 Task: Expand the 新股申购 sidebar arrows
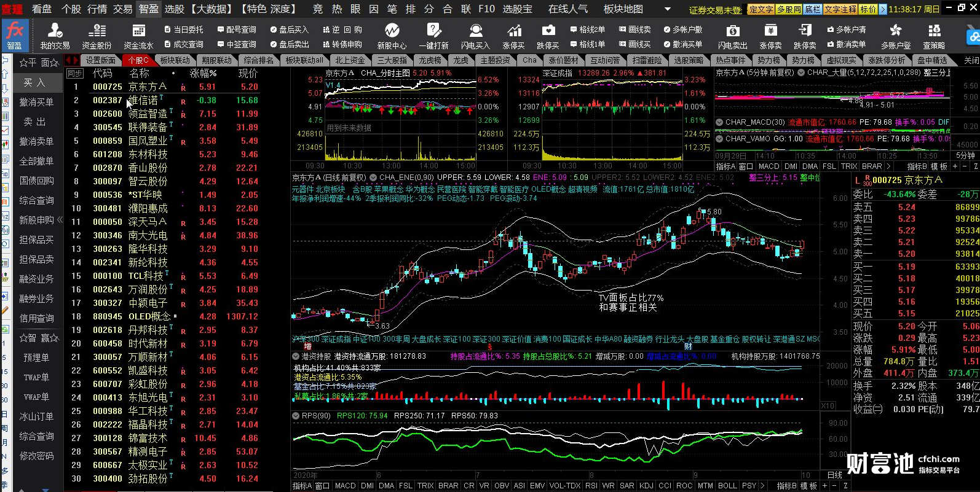coord(60,220)
